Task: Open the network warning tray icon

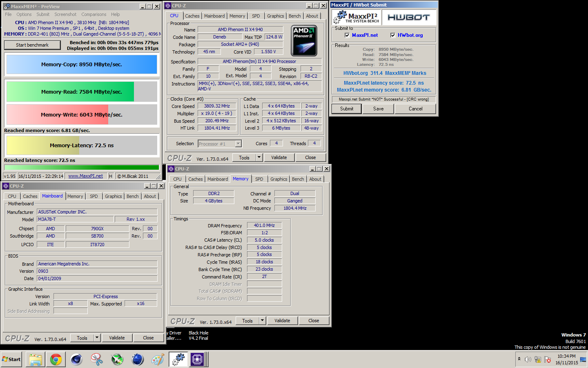Action: (x=538, y=359)
